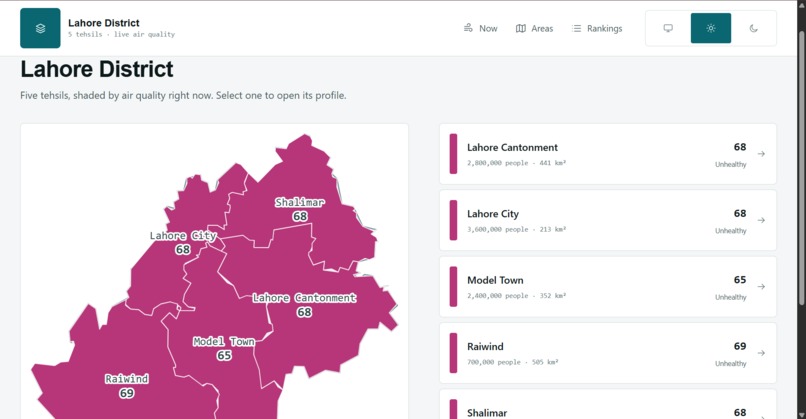Click the arrow on Lahore Cantonment card
Image resolution: width=806 pixels, height=419 pixels.
tap(761, 154)
